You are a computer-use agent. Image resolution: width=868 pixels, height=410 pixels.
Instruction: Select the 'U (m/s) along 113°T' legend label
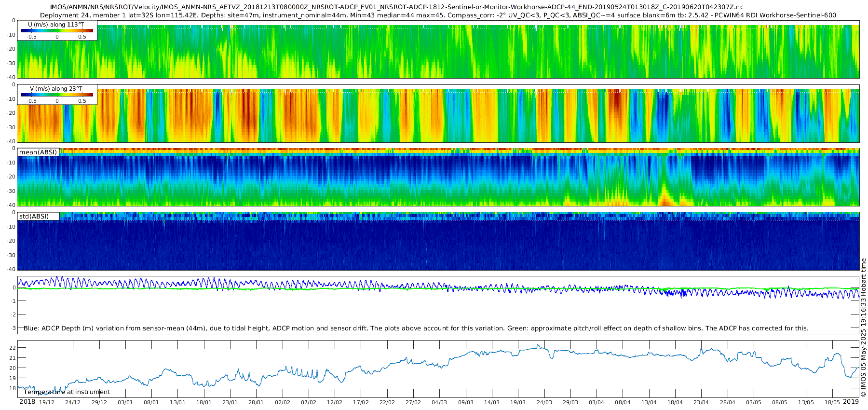point(56,25)
